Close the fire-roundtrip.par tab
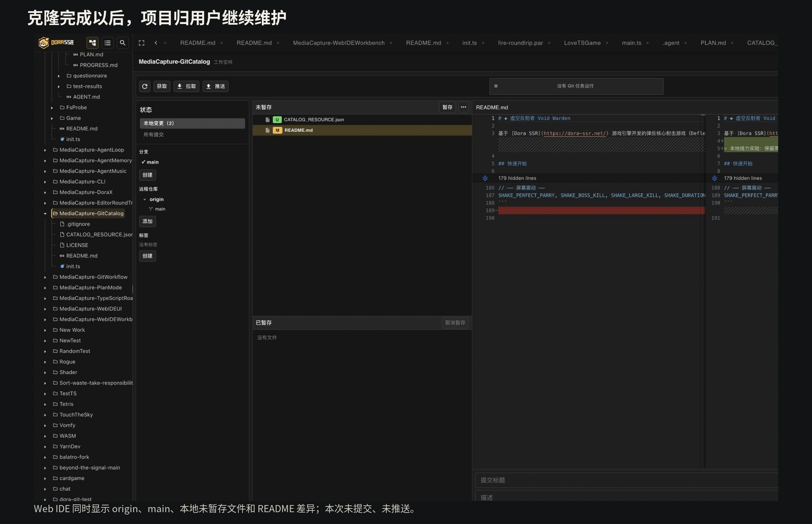The width and height of the screenshot is (812, 524). click(549, 43)
